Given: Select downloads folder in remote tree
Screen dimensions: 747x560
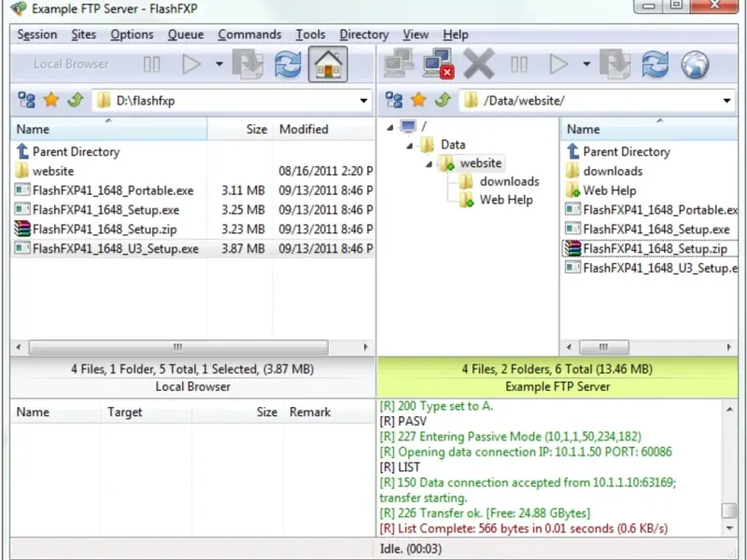Looking at the screenshot, I should 509,181.
